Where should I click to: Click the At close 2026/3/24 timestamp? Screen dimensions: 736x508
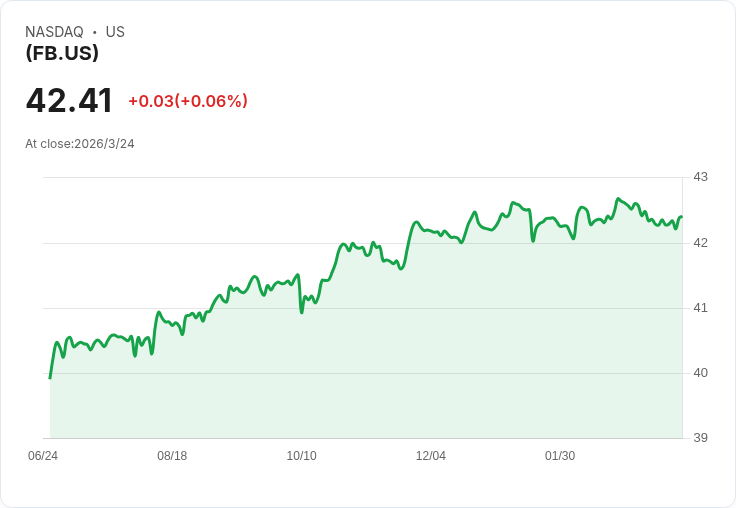point(80,144)
